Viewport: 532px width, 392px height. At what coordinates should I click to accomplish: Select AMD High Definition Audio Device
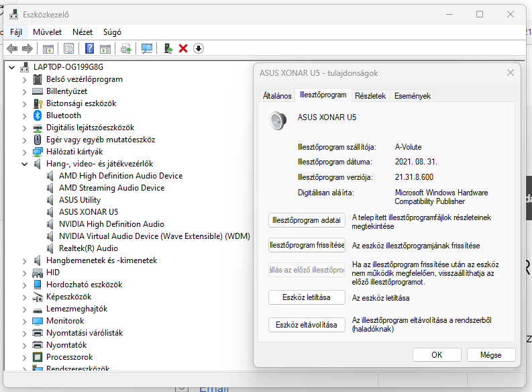tap(121, 176)
